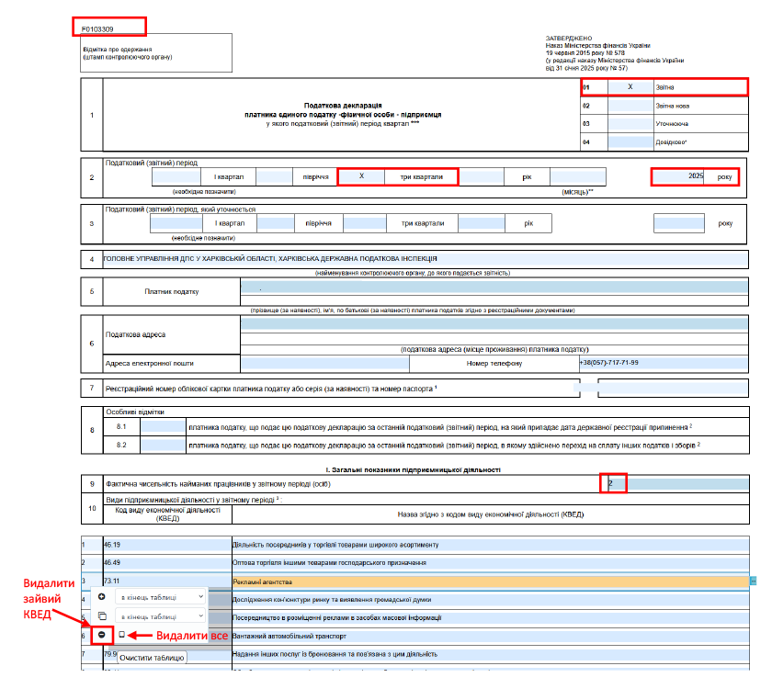This screenshot has height=700, width=772.
Task: Click the minus icon to delete the row
Action: click(x=101, y=635)
